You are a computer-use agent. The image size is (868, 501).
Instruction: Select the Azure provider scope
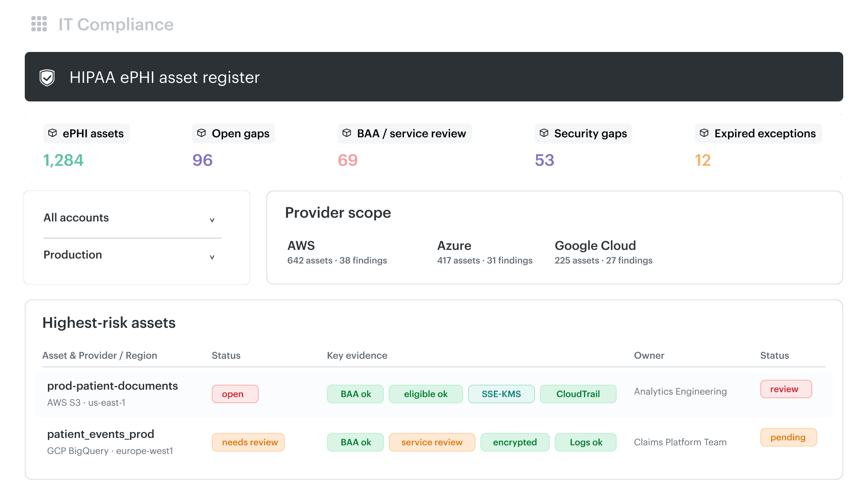[x=485, y=252]
